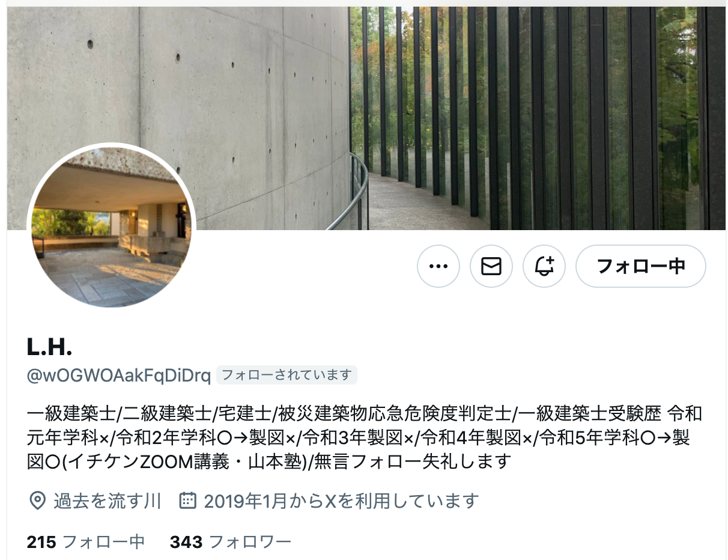
Task: Click the 2019年1月からXを利用しています join date
Action: 341,501
